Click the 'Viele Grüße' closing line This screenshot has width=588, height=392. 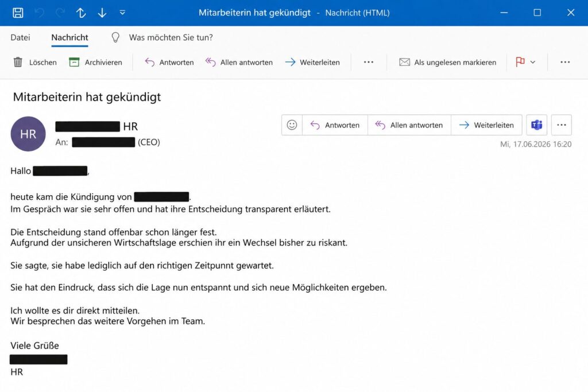(34, 346)
